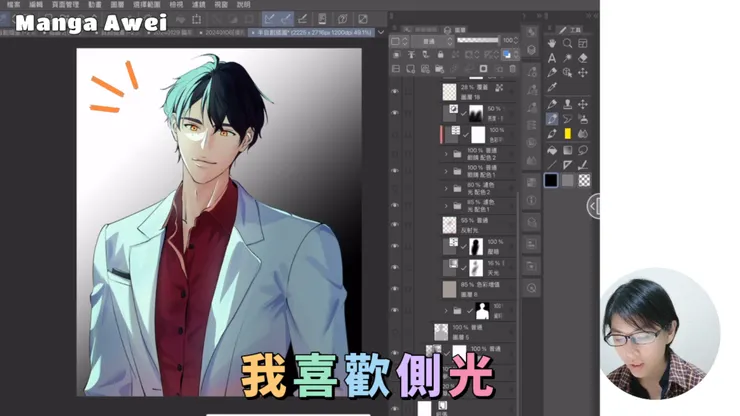Viewport: 740px width, 416px height.
Task: Click the create layer mask icon
Action: click(x=483, y=69)
